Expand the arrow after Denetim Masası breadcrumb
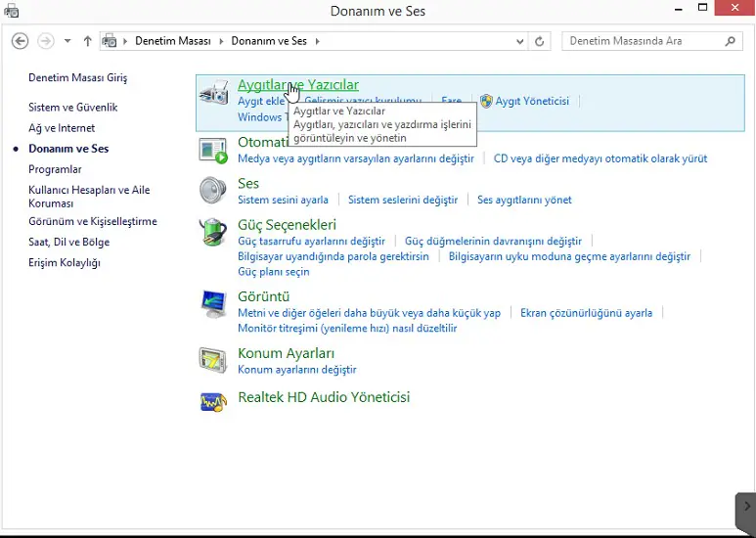 [221, 41]
